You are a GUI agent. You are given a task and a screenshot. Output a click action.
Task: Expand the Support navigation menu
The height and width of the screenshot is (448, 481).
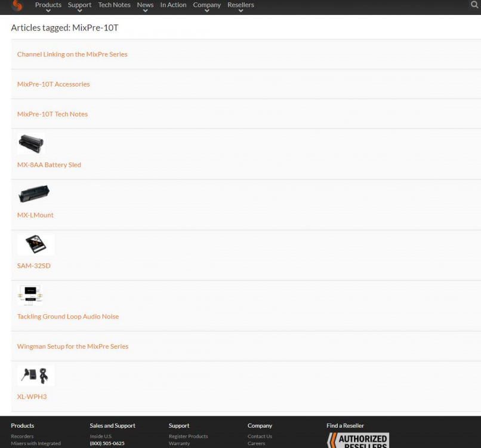pos(79,5)
